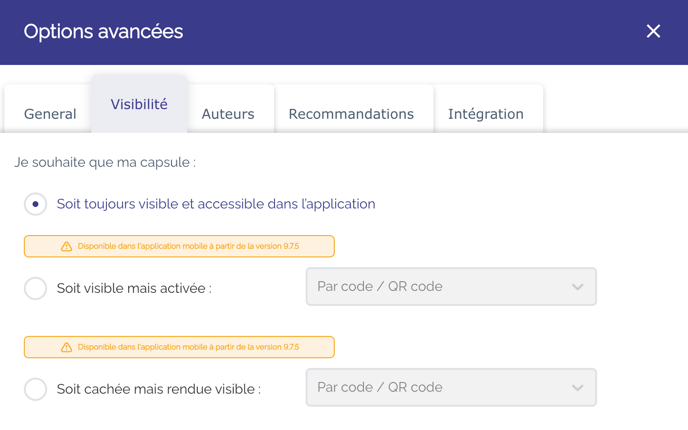This screenshot has height=430, width=688.
Task: Go to the Recommandations tab
Action: pyautogui.click(x=351, y=114)
